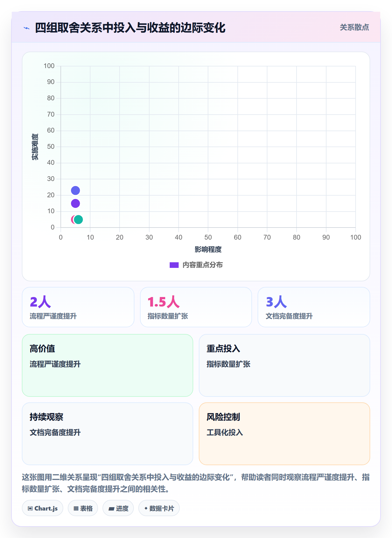Click the 数据卡片 tag
Screen dimensions: 392x538
159,508
